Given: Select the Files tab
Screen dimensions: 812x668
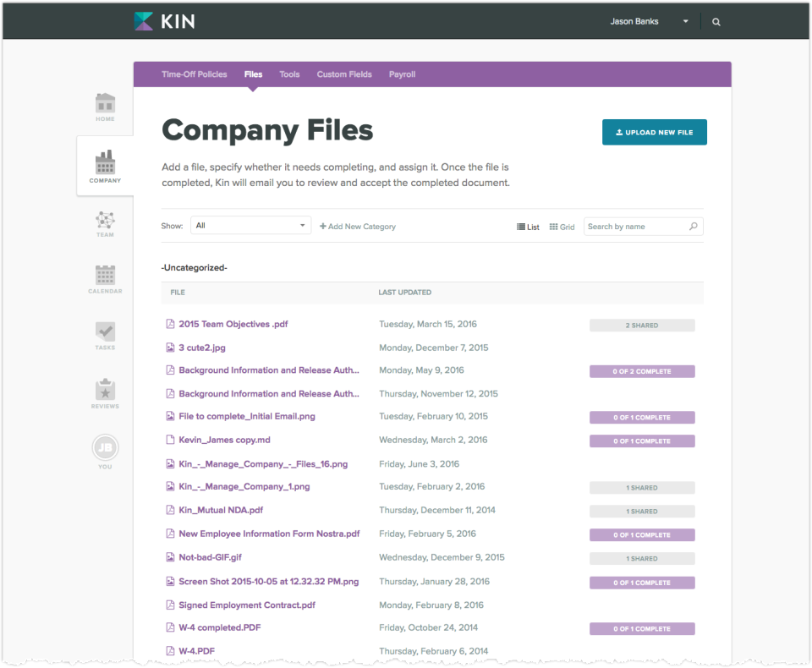Looking at the screenshot, I should click(x=253, y=74).
